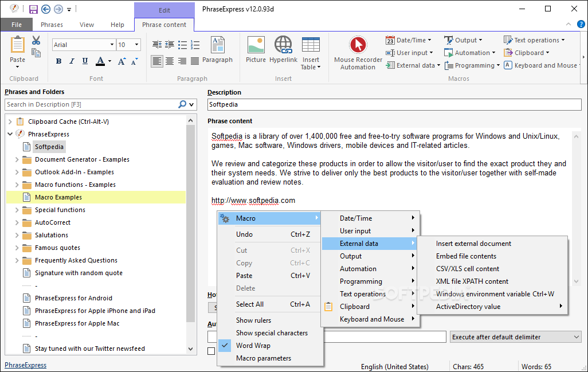Click the decrease indent icon
588x372 pixels.
(x=157, y=45)
